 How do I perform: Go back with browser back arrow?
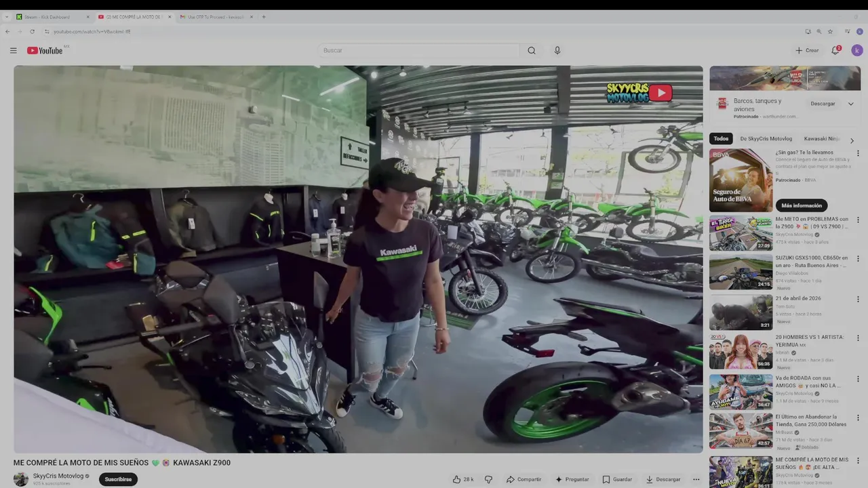click(x=7, y=31)
